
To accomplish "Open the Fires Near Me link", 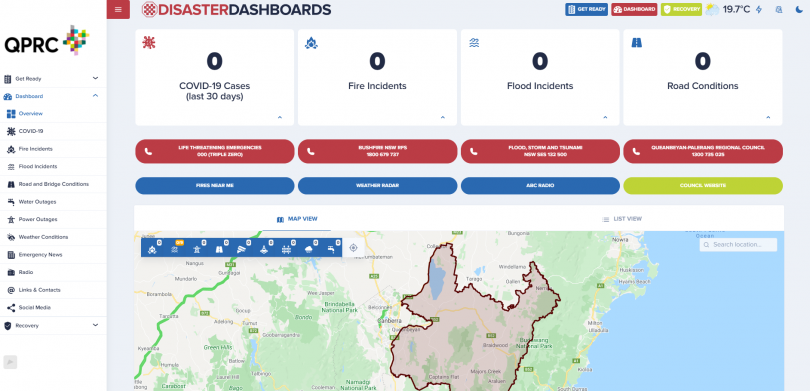I will pyautogui.click(x=215, y=185).
